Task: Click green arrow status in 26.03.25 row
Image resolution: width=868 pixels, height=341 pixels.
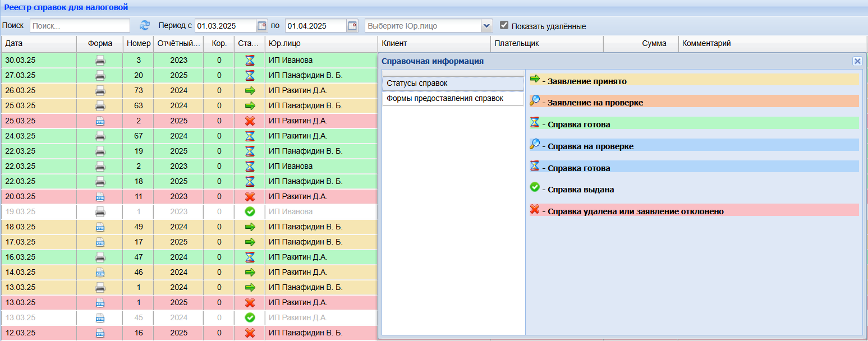Action: coord(250,90)
